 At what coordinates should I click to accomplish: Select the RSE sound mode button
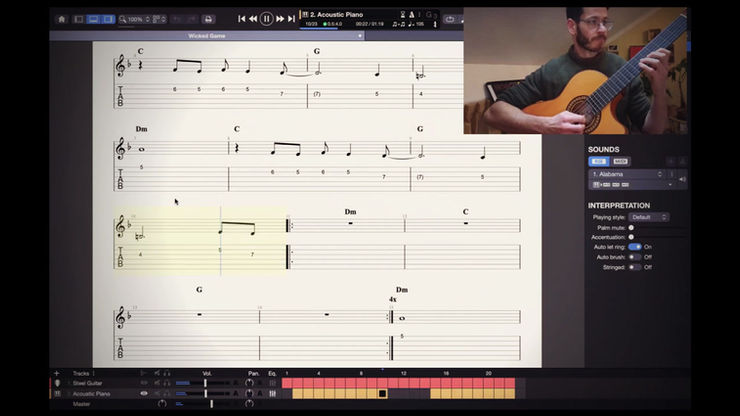tap(598, 161)
